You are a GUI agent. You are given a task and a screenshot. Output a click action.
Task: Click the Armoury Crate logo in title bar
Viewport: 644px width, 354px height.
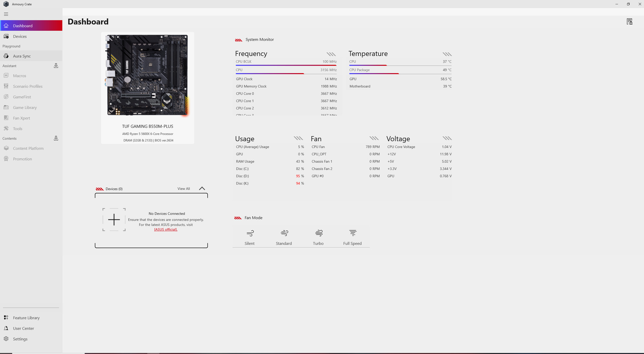pos(6,4)
